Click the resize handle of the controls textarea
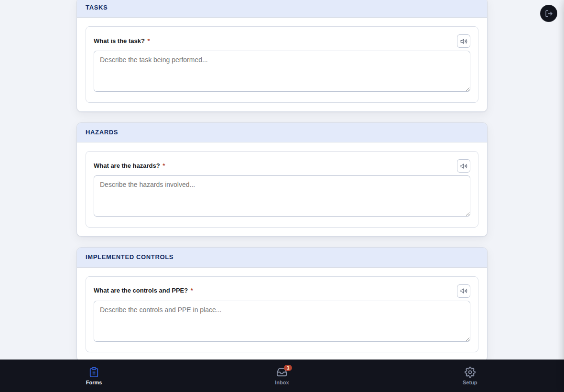The image size is (564, 392). pos(467,339)
